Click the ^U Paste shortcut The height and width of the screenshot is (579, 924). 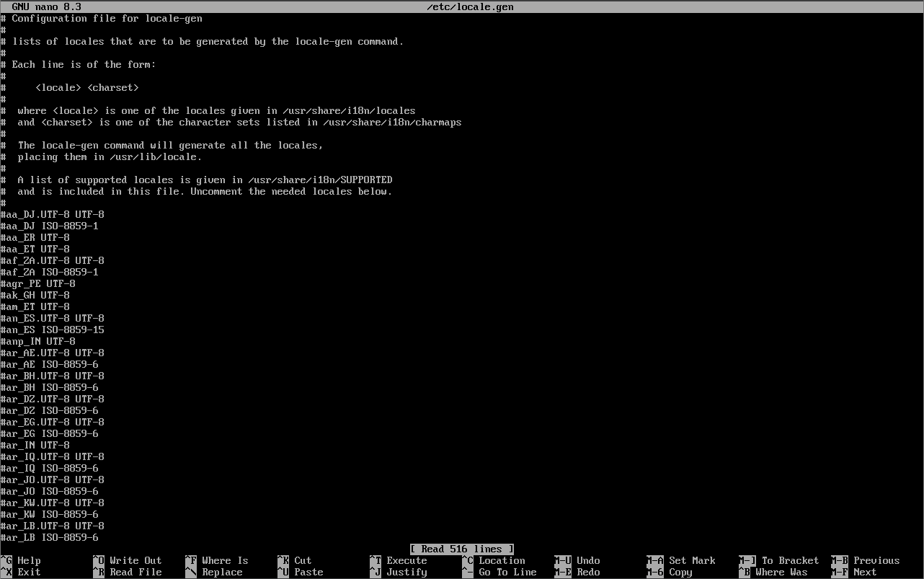click(x=300, y=572)
